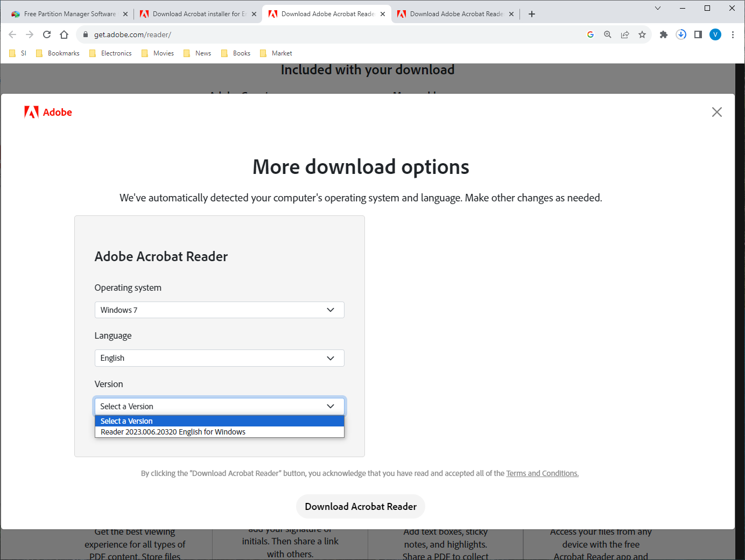745x560 pixels.
Task: Click the Adobe logo in the dialog
Action: [48, 112]
